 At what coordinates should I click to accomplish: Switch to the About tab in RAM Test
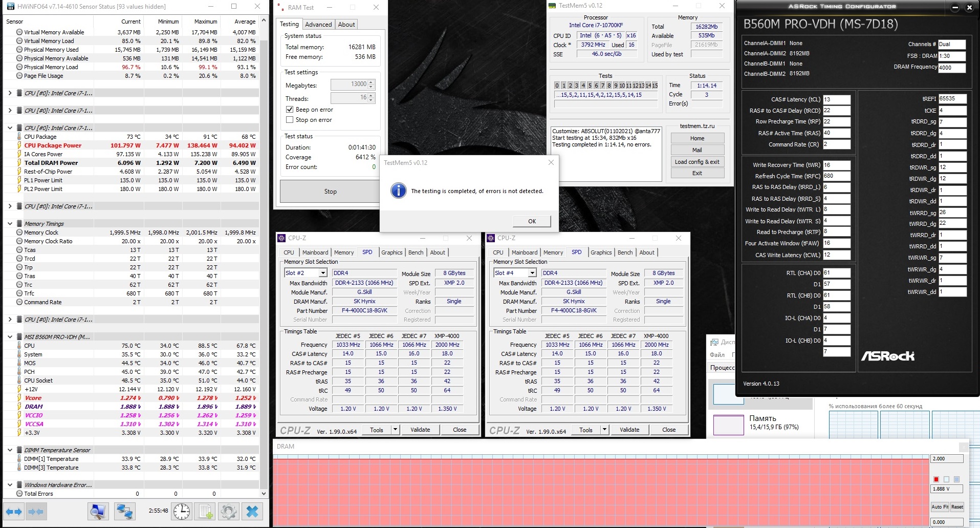tap(346, 25)
